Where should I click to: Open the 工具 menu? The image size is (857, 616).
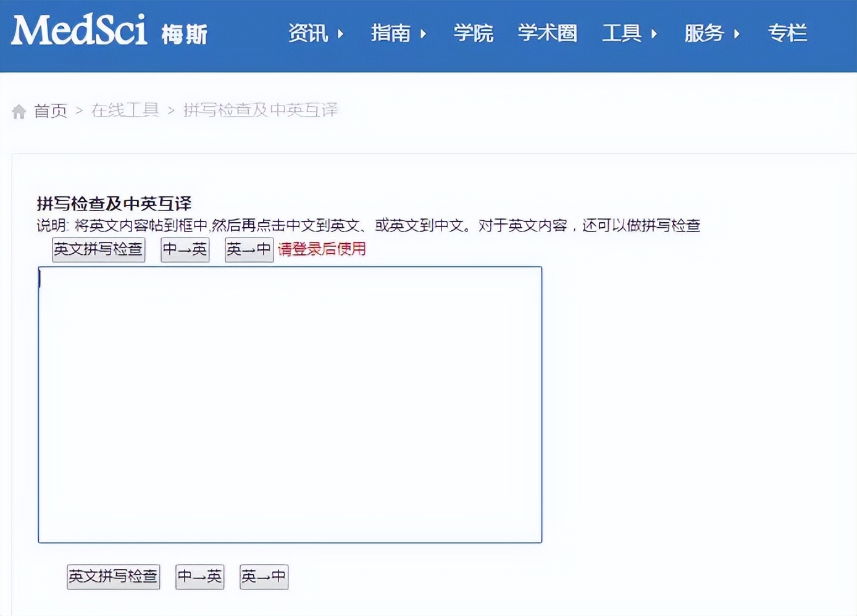point(622,33)
